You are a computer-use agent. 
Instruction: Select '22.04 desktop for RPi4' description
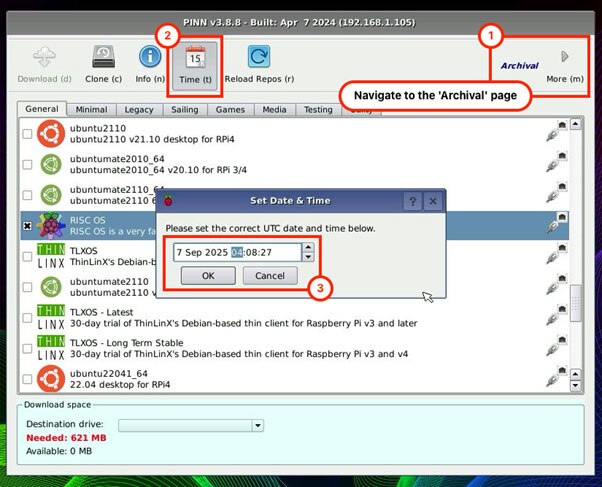coord(120,384)
